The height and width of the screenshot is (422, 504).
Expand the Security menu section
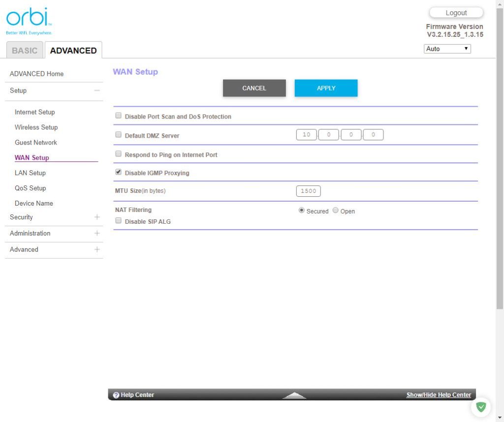97,217
